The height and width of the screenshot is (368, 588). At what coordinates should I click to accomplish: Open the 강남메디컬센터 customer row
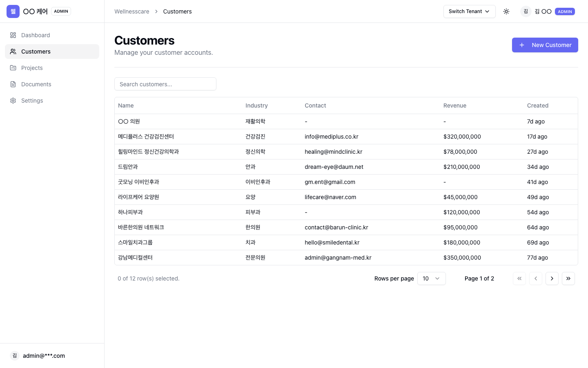point(346,258)
